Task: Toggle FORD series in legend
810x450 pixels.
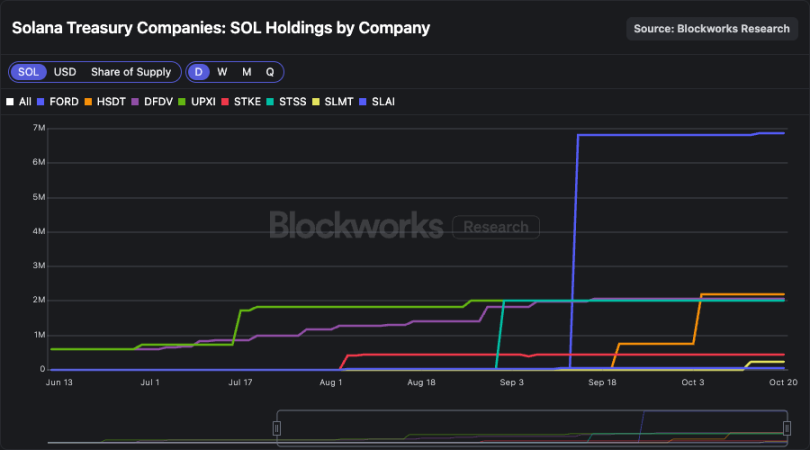Action: pyautogui.click(x=57, y=101)
